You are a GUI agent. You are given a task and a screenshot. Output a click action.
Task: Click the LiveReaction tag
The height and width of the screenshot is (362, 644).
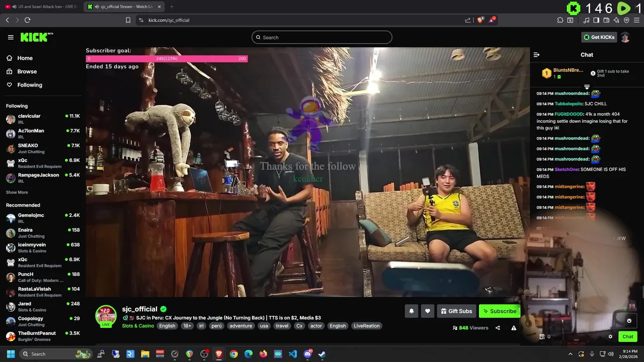pyautogui.click(x=367, y=326)
